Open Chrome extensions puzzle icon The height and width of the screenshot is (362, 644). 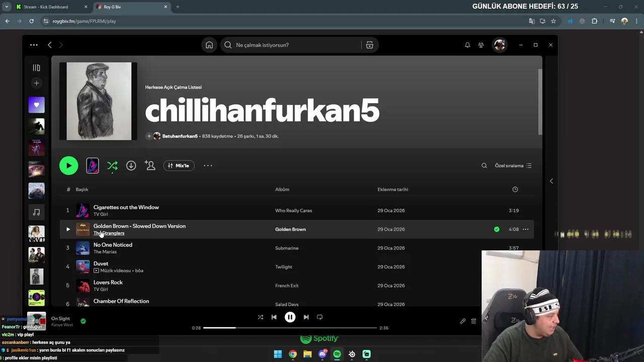[x=595, y=21]
